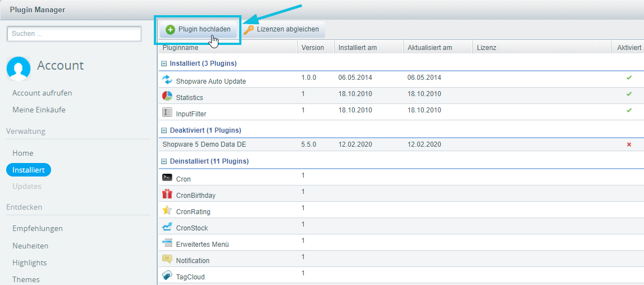Select the Installiert sidebar item
Screen dimensions: 644x285
[28, 170]
